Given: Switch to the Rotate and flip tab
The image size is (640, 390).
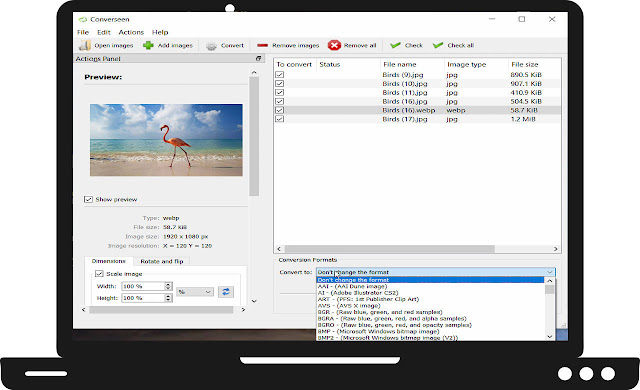Looking at the screenshot, I should coord(162,261).
